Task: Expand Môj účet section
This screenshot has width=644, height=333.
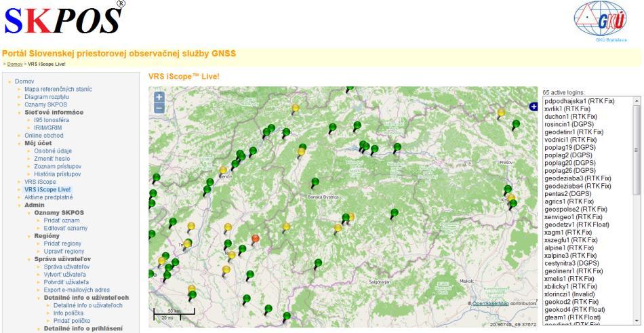Action: click(x=38, y=143)
